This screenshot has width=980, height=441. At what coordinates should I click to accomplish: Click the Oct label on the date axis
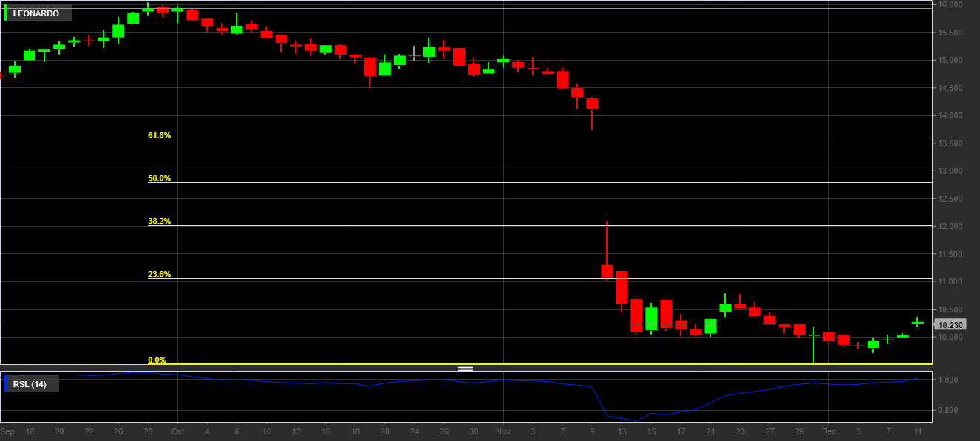(x=177, y=431)
